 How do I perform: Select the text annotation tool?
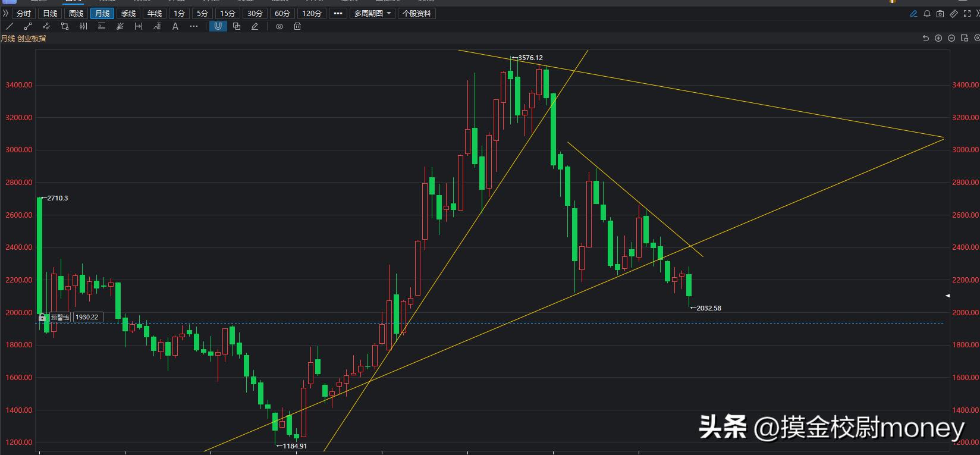[175, 26]
